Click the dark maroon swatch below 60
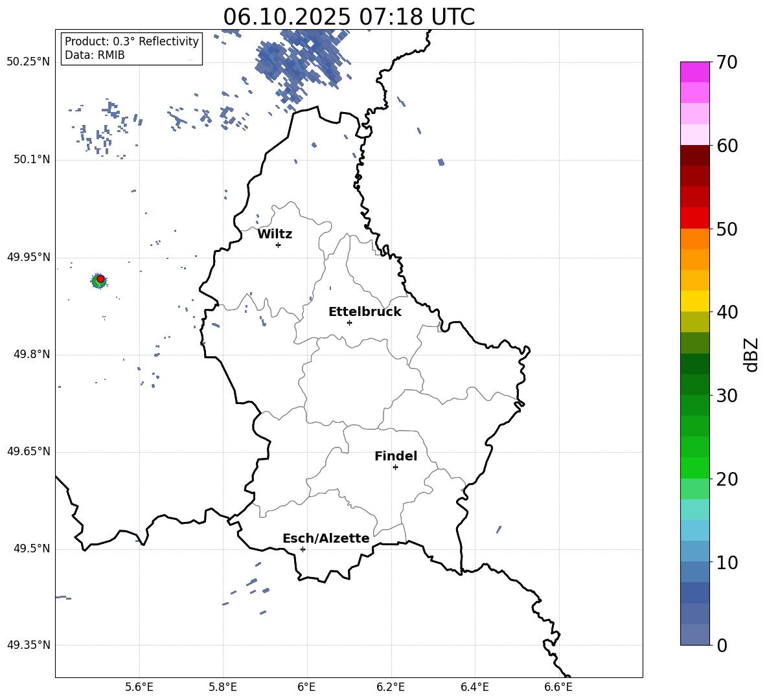The image size is (767, 700). (694, 155)
